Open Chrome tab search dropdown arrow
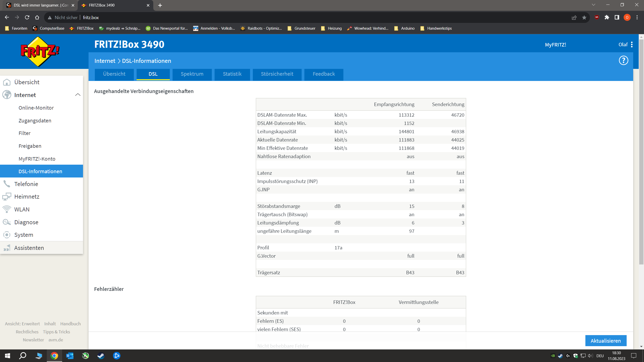 (593, 5)
